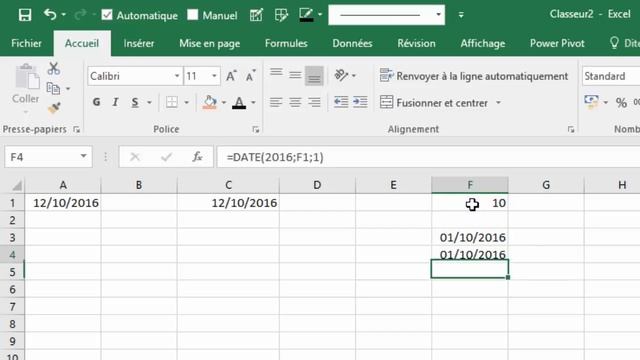Screen dimensions: 640x360
Task: Click the Redo arrow icon
Action: pyautogui.click(x=80, y=15)
